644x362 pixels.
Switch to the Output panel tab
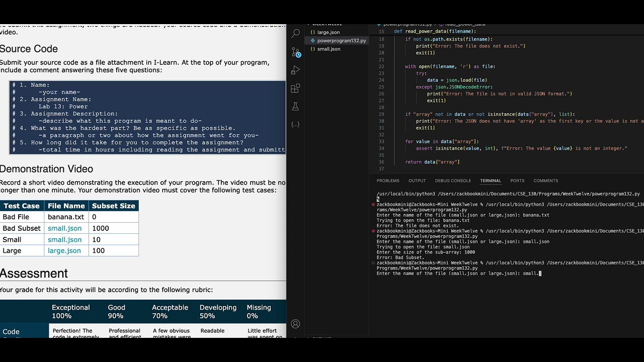[417, 180]
